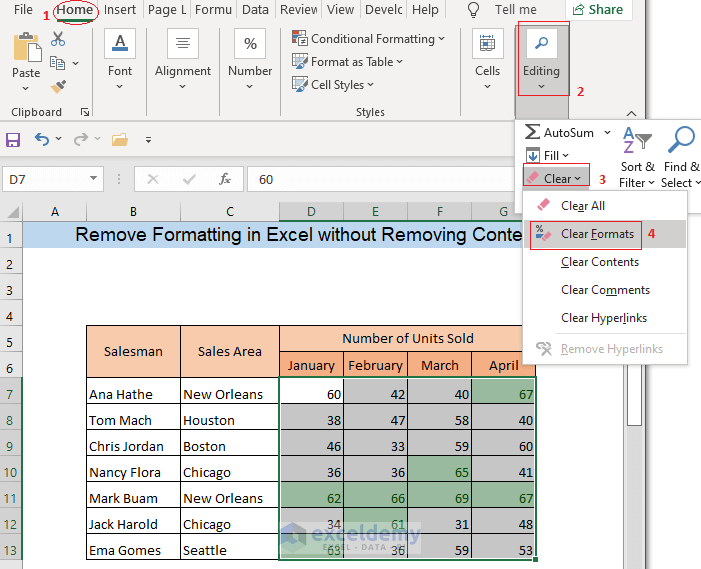Click the formula bar Cancel X icon
701x569 pixels.
[153, 179]
